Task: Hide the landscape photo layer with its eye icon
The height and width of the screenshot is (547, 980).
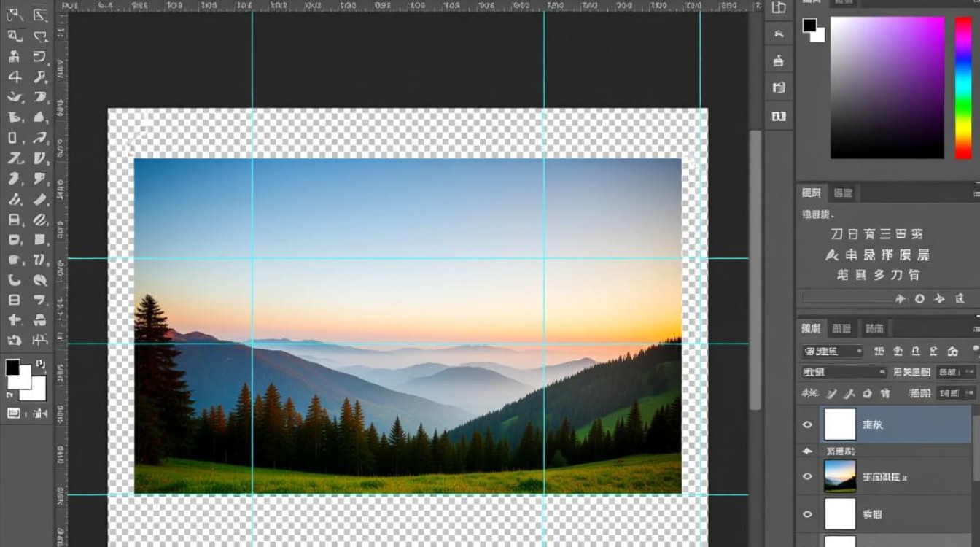Action: [x=807, y=477]
